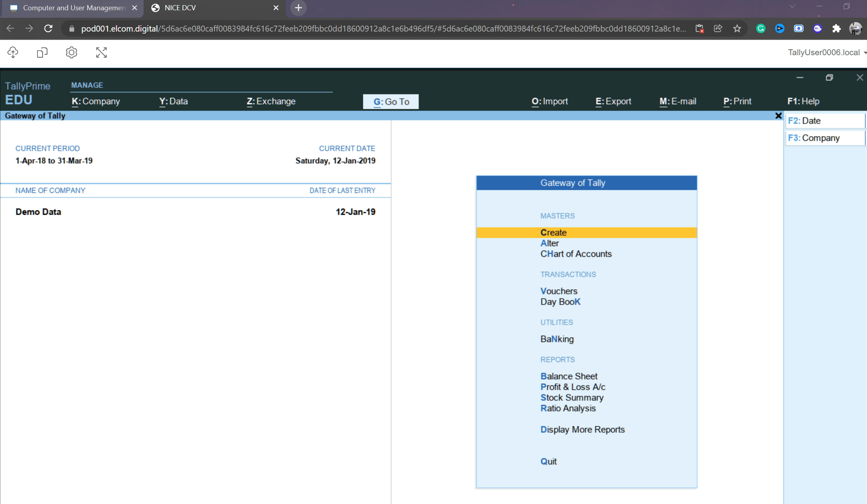The image size is (867, 504).
Task: Open DCV settings gear icon
Action: (x=71, y=52)
